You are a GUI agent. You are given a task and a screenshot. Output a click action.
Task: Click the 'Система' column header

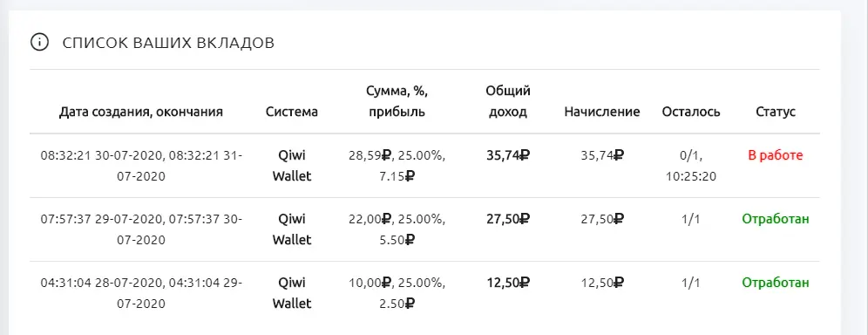tap(292, 112)
